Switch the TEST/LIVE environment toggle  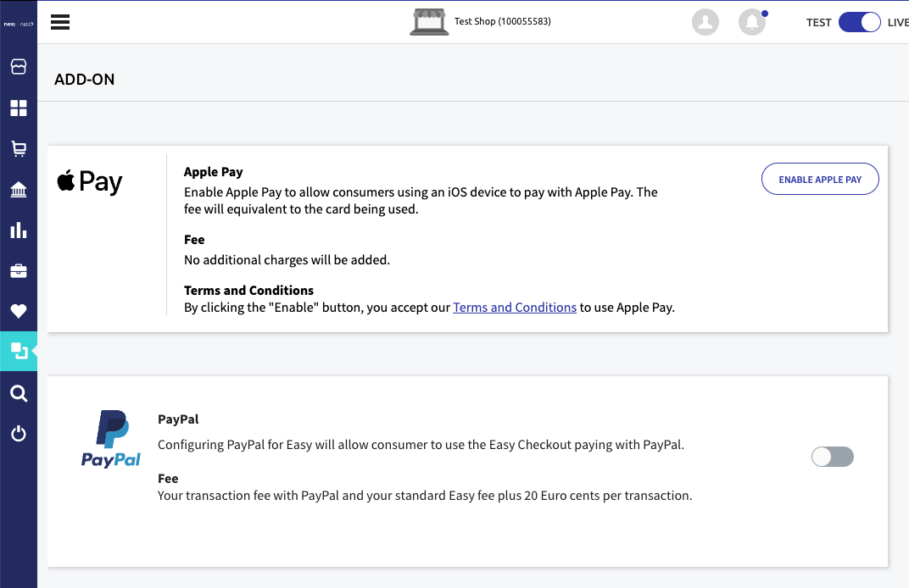tap(860, 23)
